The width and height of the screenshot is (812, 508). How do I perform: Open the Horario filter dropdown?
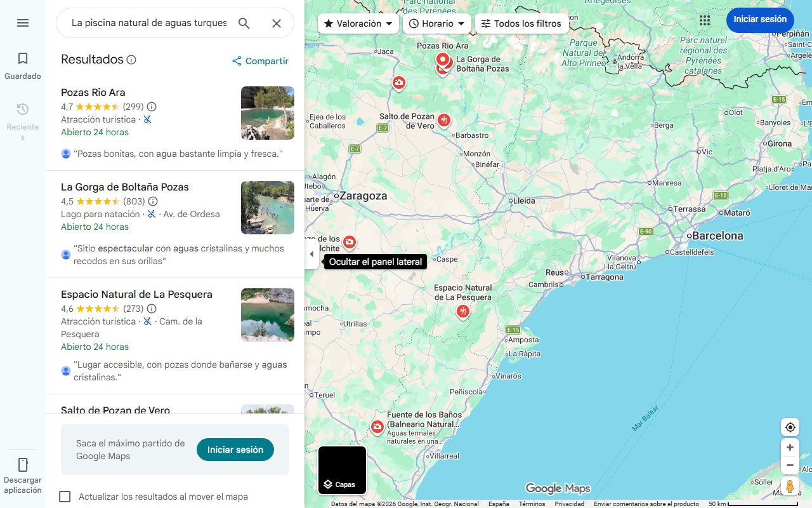(x=437, y=23)
